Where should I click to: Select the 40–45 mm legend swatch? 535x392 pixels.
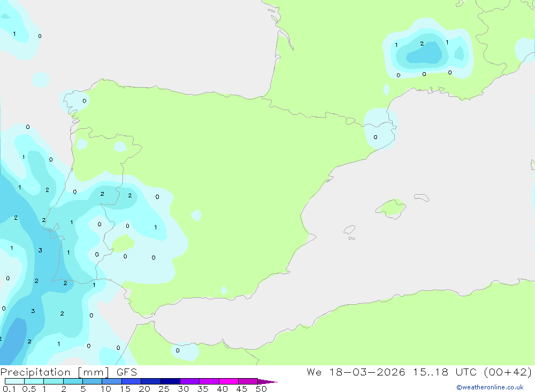click(228, 381)
